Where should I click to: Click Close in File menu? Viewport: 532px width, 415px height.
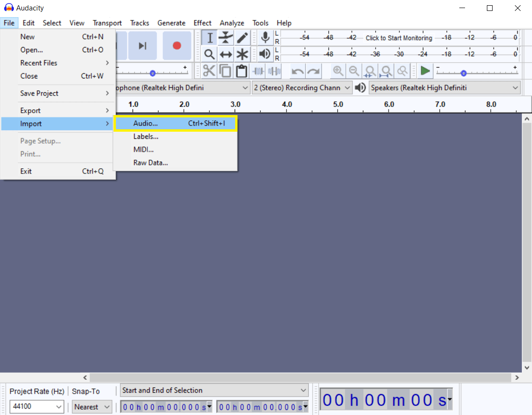point(58,76)
